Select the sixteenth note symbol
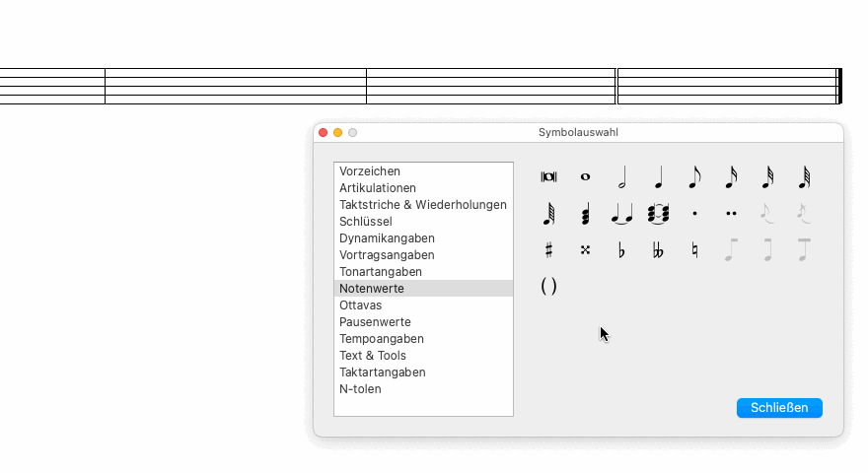Screen dimensions: 868x473 pos(731,177)
